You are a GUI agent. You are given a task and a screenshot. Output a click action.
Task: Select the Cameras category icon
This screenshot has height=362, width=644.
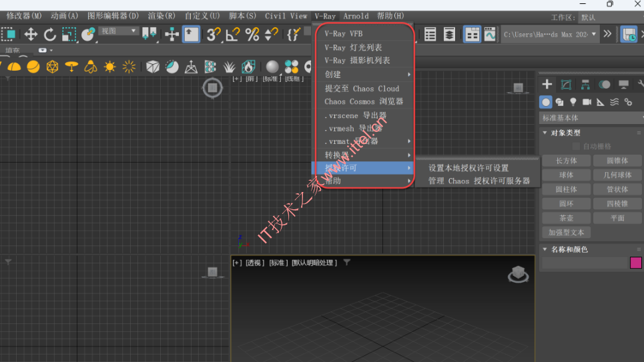(x=587, y=102)
